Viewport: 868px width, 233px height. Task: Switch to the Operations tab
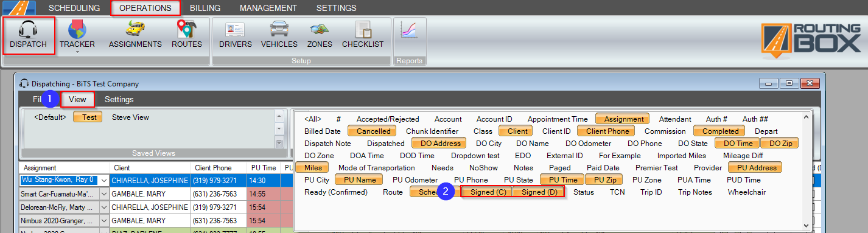click(x=145, y=8)
